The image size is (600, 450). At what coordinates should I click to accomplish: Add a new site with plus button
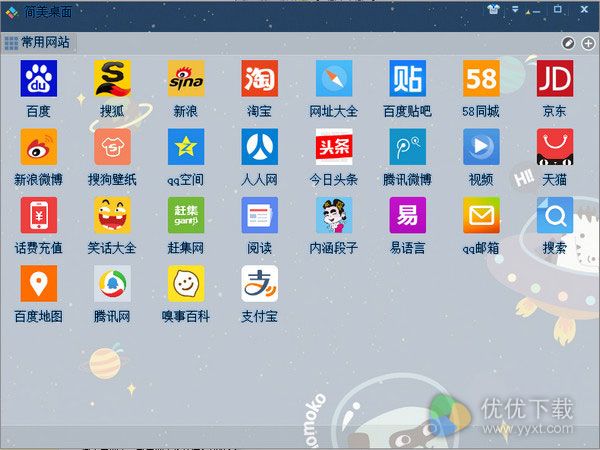pos(588,43)
